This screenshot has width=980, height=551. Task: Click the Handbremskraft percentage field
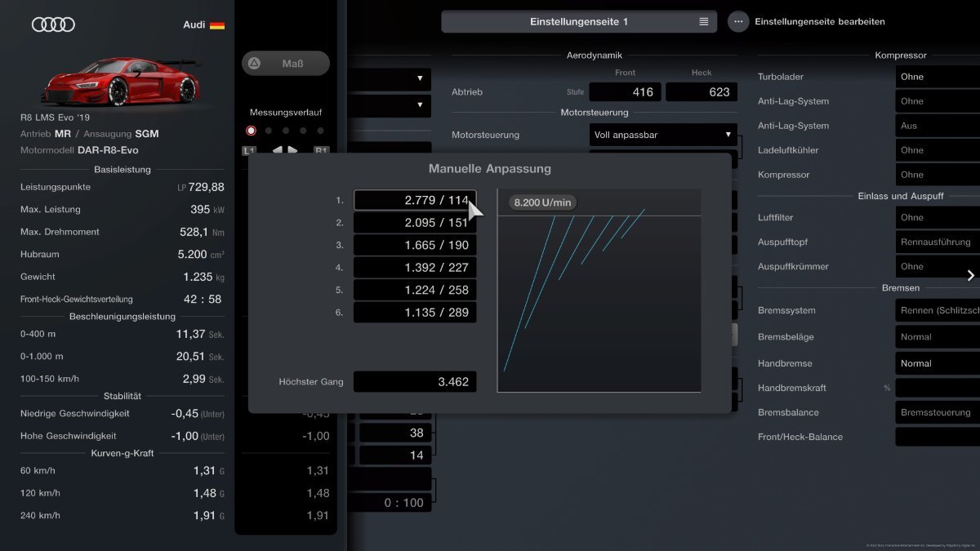(938, 388)
